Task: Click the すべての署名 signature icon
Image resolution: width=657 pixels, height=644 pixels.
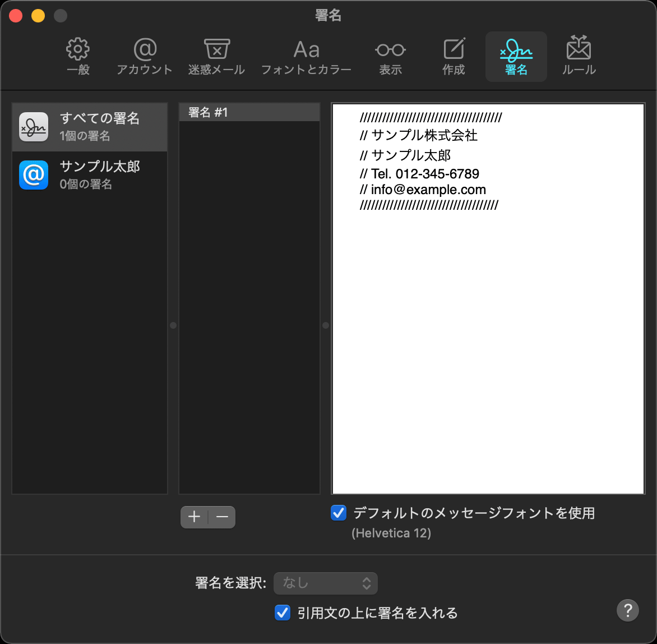Action: pos(33,127)
